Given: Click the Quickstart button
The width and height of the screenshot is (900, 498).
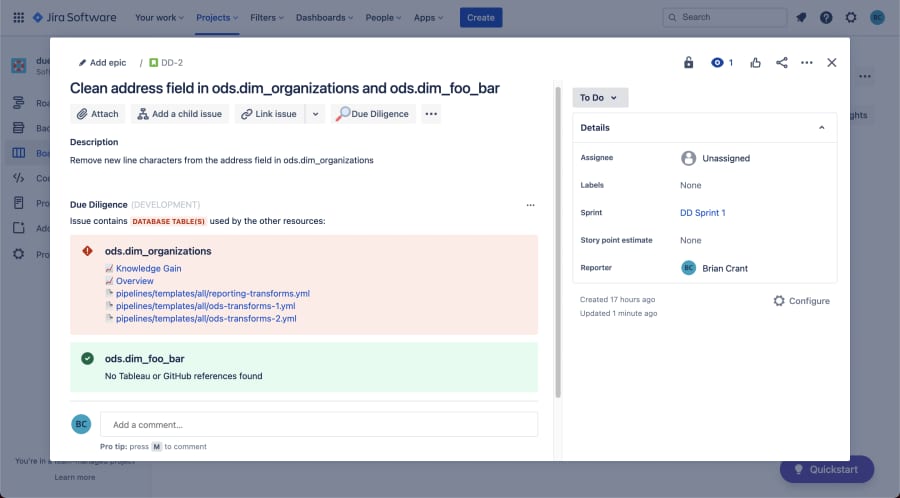Looking at the screenshot, I should pos(827,469).
